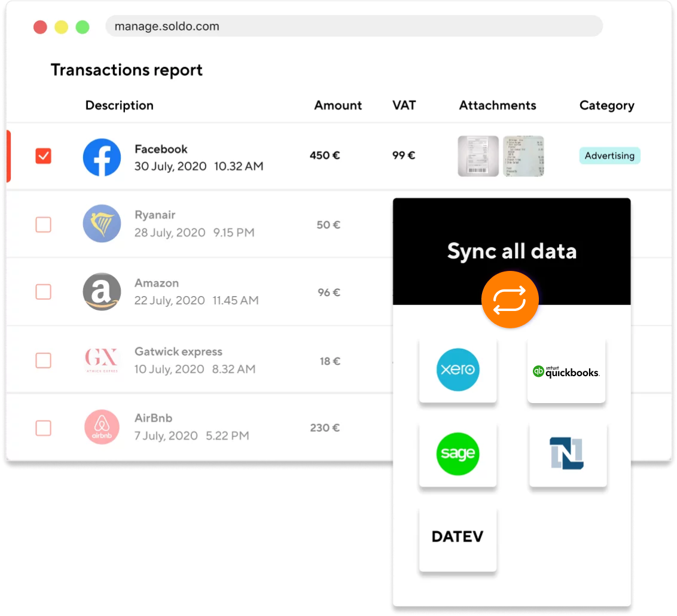
Task: Check the Ryanair transaction checkbox
Action: pyautogui.click(x=43, y=224)
